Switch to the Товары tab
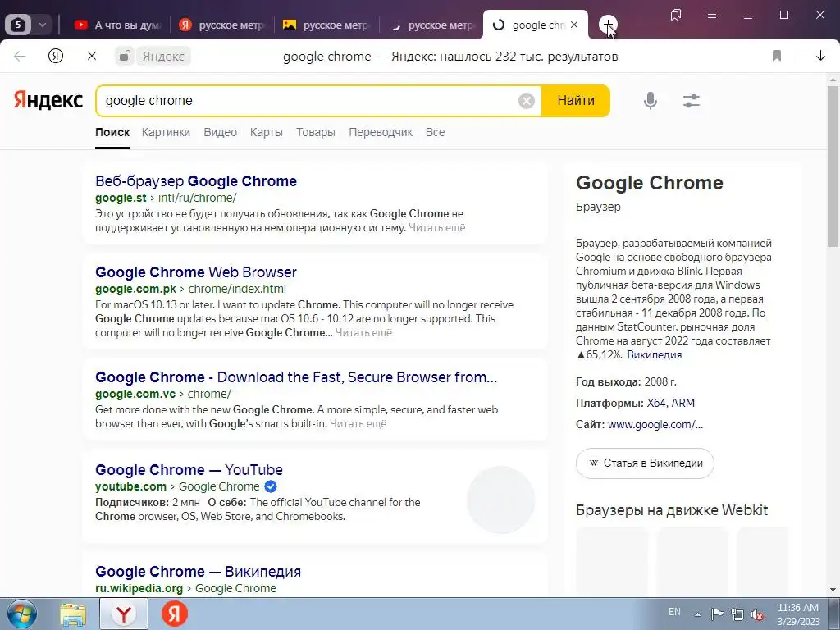Screen dimensions: 840x630 click(316, 132)
